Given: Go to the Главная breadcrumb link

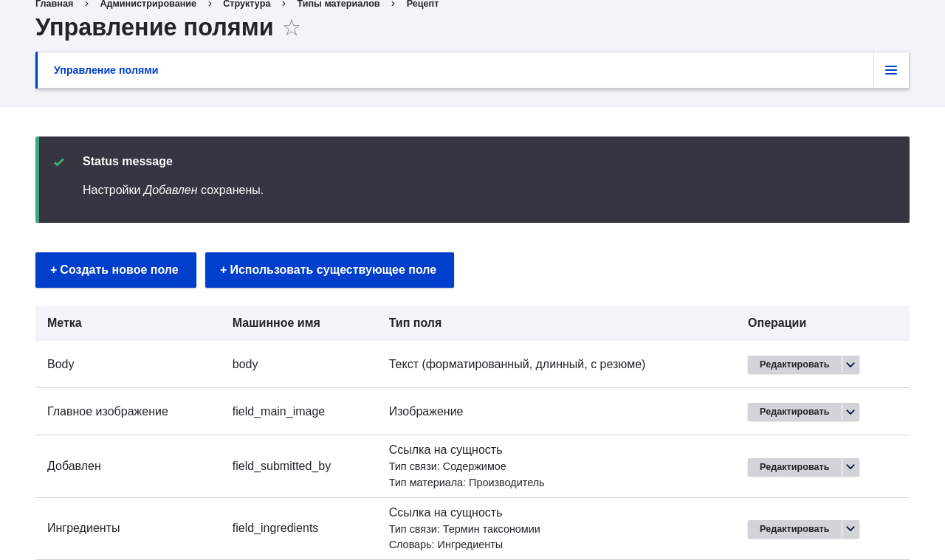Looking at the screenshot, I should point(54,4).
